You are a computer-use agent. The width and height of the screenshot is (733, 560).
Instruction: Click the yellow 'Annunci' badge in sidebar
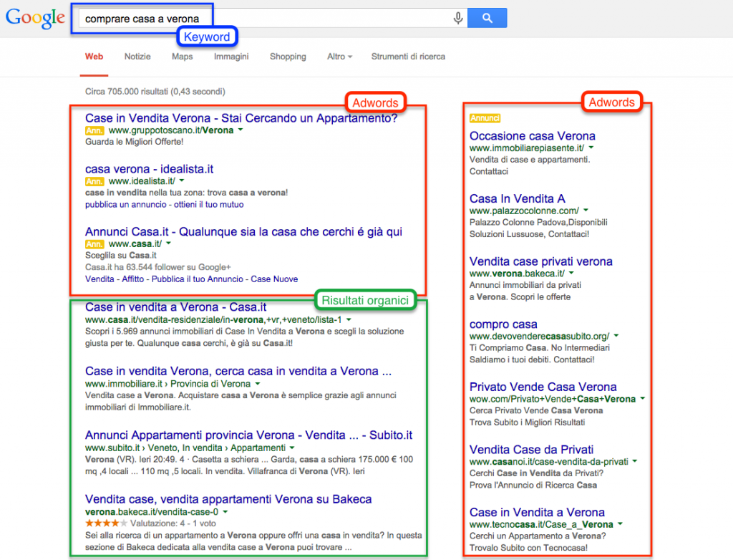[485, 118]
